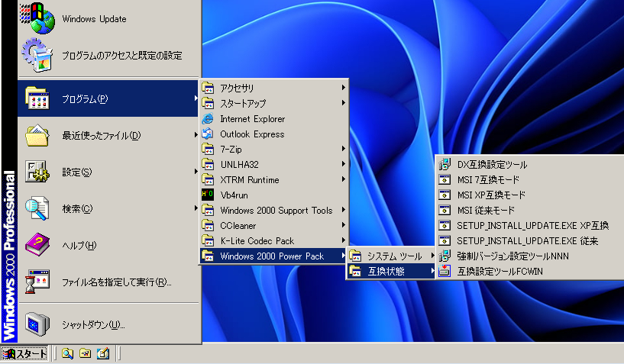The image size is (624, 364).
Task: Click the スタート button on the taskbar
Action: [x=24, y=353]
